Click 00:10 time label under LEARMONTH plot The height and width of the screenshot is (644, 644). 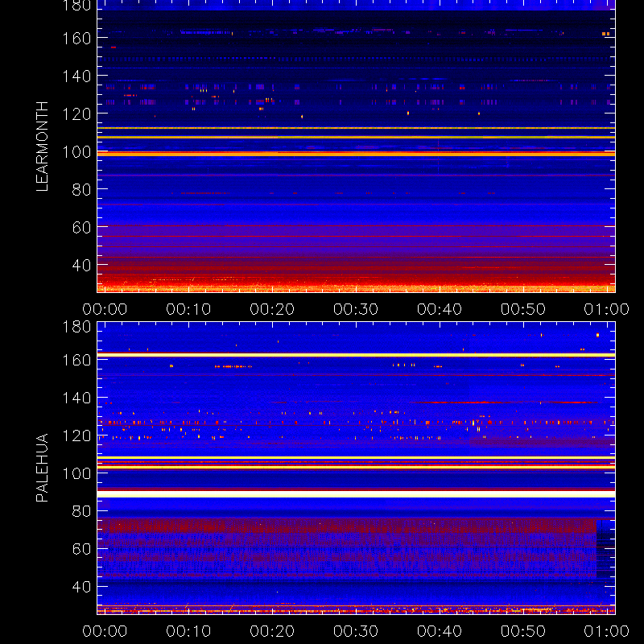(x=188, y=309)
